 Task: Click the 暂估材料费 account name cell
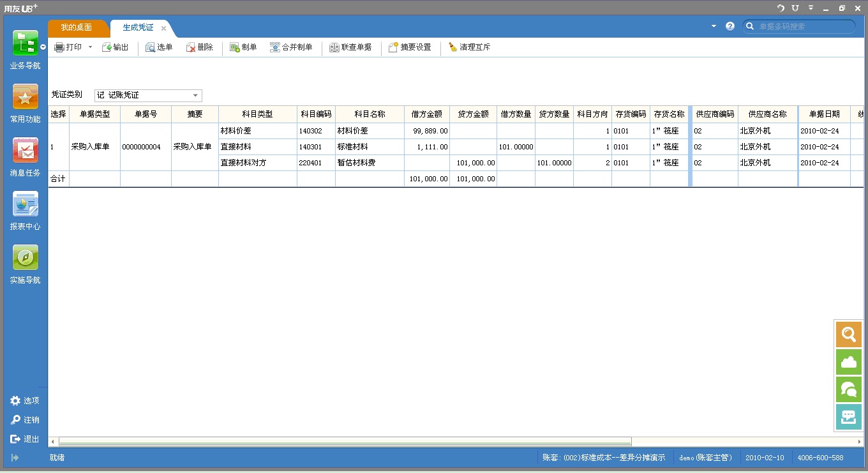(370, 163)
